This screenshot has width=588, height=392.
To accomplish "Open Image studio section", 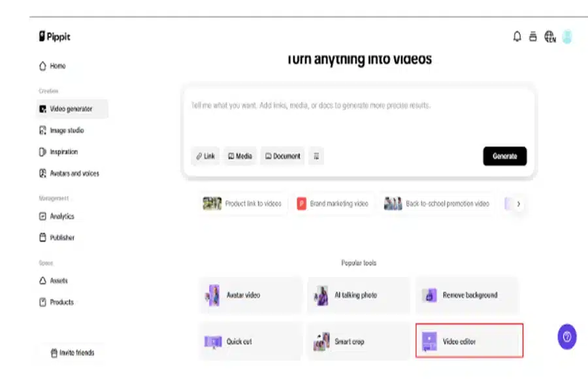I will (x=62, y=131).
